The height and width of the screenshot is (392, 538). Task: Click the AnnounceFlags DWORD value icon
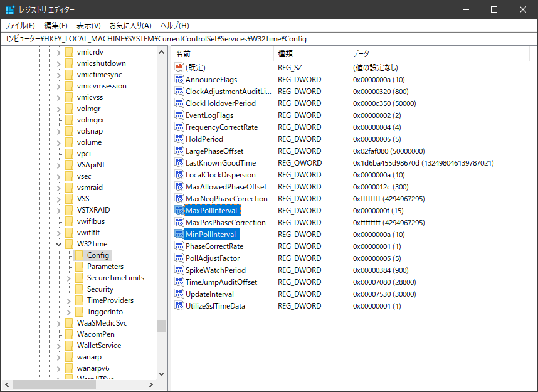(179, 79)
